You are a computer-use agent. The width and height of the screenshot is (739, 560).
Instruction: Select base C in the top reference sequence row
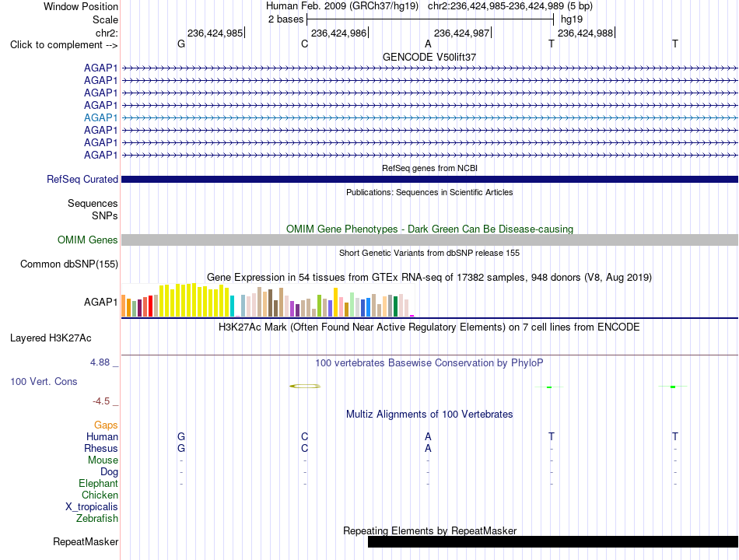click(304, 44)
